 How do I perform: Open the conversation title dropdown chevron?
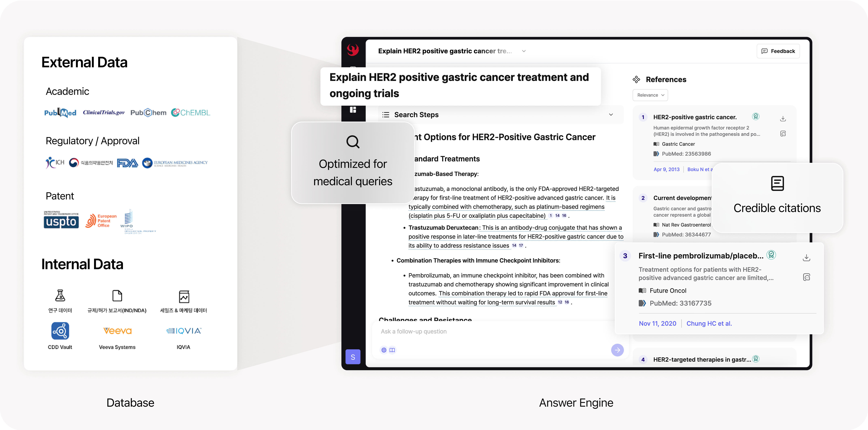(524, 51)
